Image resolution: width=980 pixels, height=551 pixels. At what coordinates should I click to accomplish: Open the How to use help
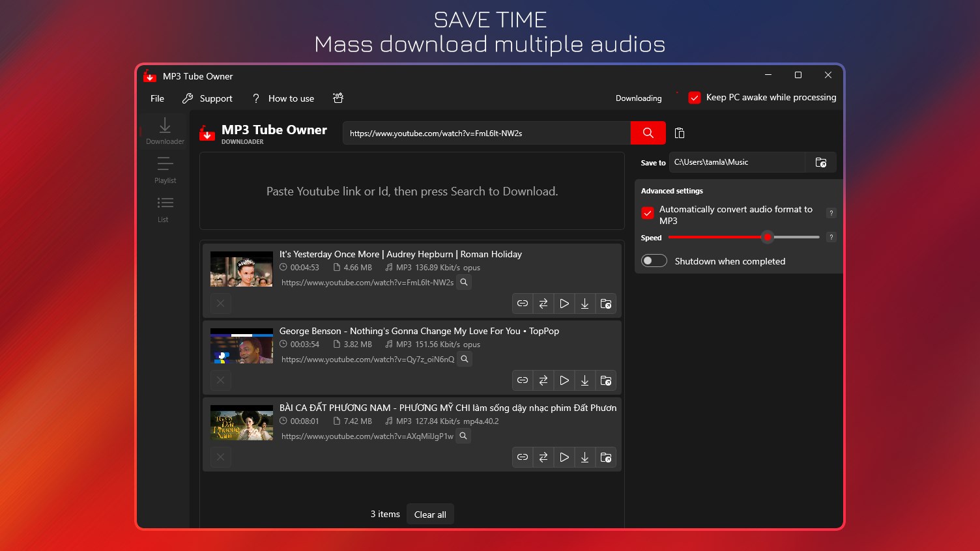291,98
